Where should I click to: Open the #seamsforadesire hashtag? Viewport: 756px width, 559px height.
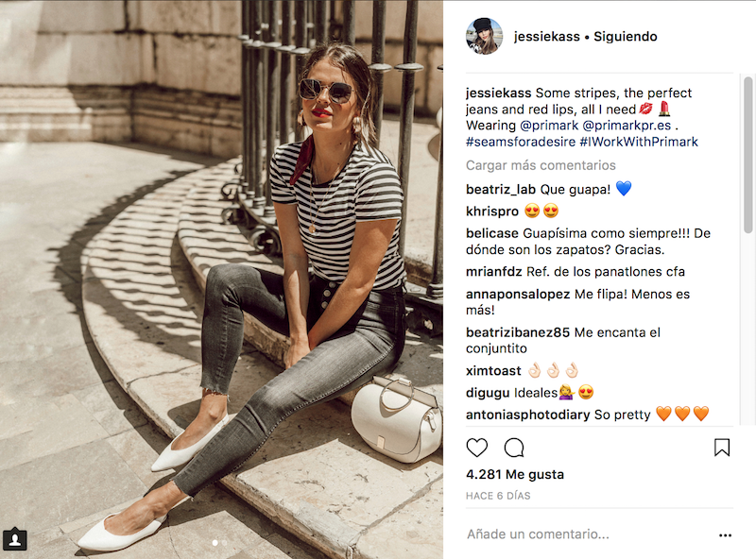(x=521, y=142)
